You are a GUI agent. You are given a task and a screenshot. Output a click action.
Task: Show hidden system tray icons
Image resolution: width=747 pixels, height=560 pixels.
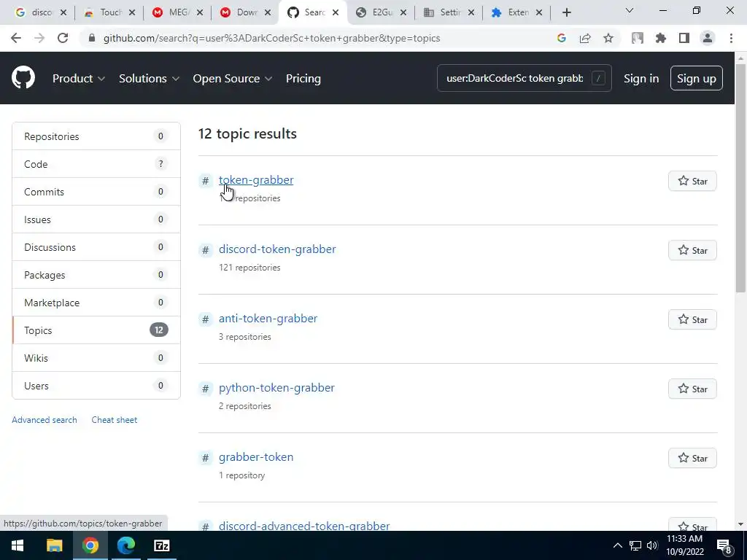[x=617, y=545]
